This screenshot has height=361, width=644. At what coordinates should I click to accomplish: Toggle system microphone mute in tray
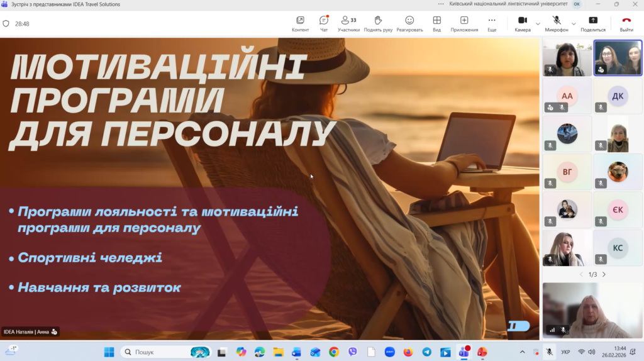(549, 352)
